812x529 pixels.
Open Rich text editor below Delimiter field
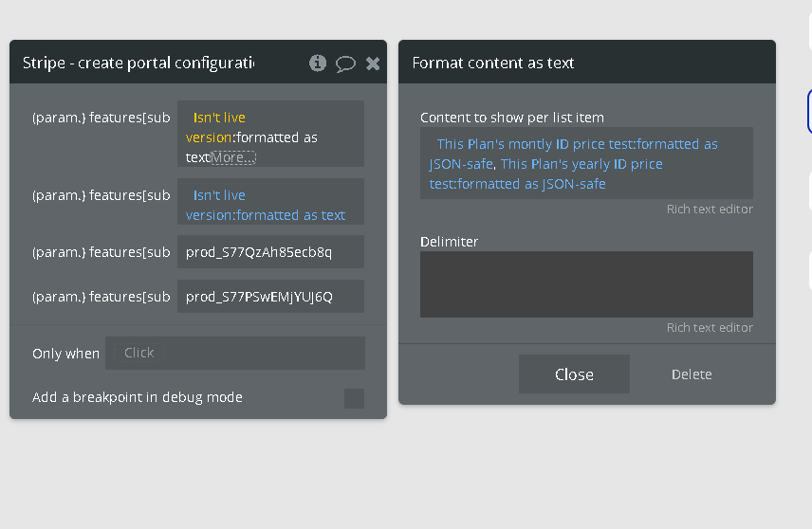pyautogui.click(x=709, y=327)
